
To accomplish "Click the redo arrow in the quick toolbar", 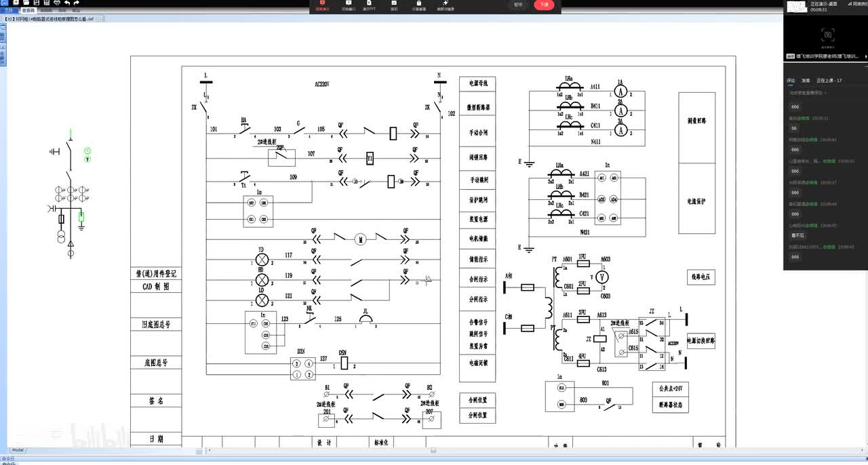I will (x=77, y=3).
